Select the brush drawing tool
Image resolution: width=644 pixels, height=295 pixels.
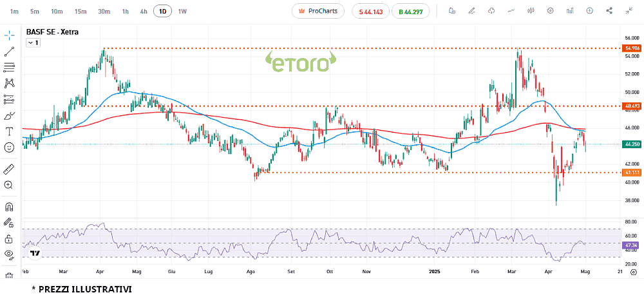[9, 115]
